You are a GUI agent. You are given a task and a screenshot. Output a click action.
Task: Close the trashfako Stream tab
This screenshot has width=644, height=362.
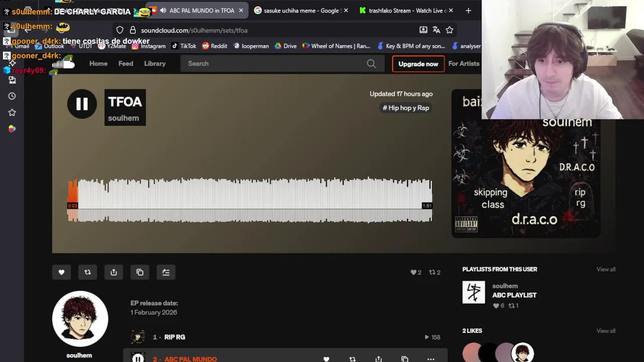pos(451,11)
